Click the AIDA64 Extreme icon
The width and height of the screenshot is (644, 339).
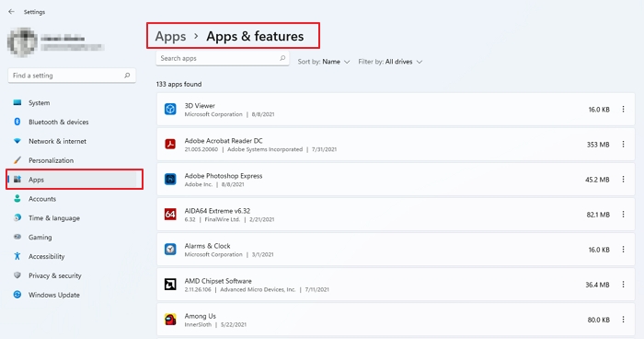170,215
